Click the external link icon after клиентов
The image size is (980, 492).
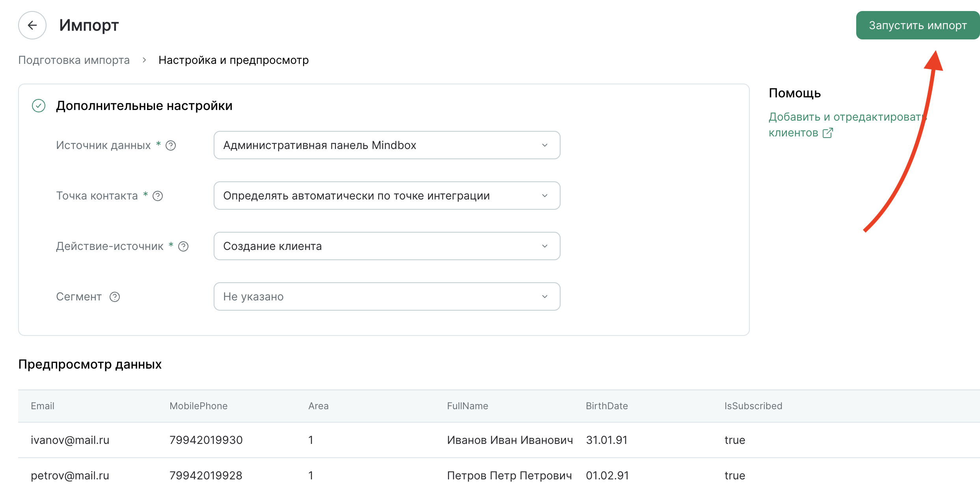coord(828,133)
